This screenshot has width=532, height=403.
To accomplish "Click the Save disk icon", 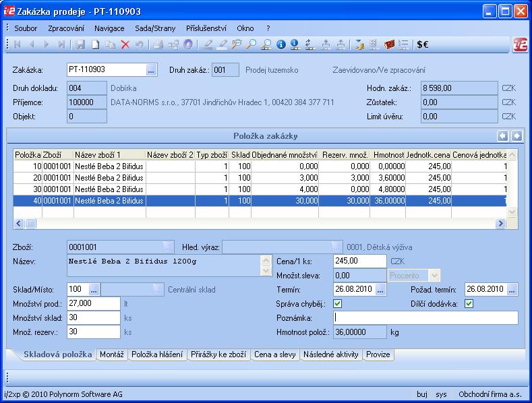I will coord(80,44).
